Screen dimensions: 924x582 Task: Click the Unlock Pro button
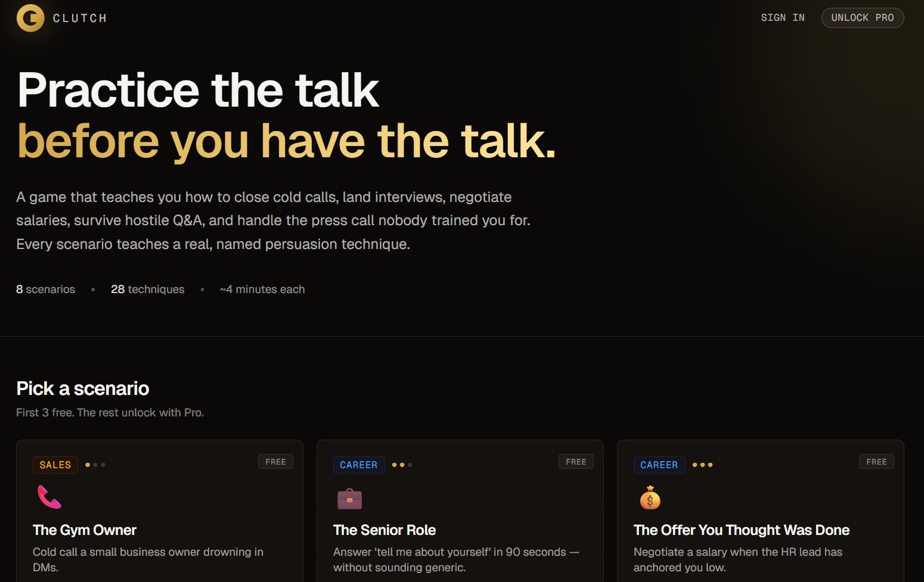click(x=863, y=18)
